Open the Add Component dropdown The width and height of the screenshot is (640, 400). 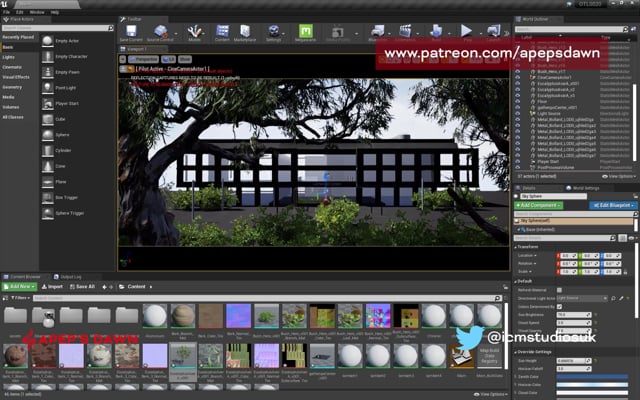tap(539, 205)
